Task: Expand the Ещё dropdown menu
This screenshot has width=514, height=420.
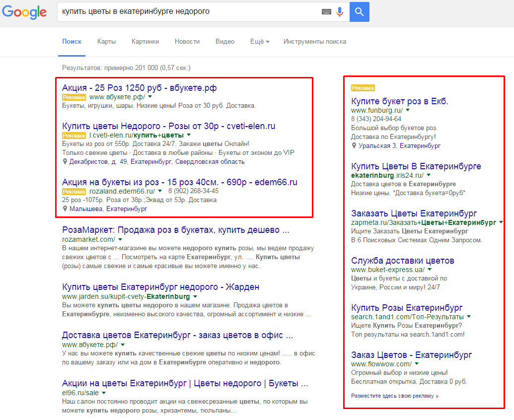Action: pos(260,42)
